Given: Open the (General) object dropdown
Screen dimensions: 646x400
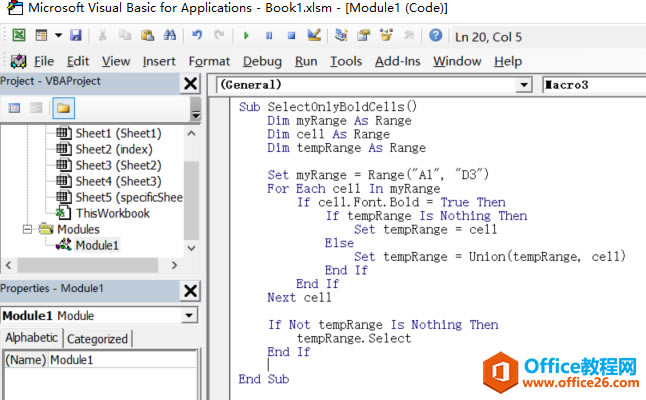Looking at the screenshot, I should pyautogui.click(x=524, y=85).
